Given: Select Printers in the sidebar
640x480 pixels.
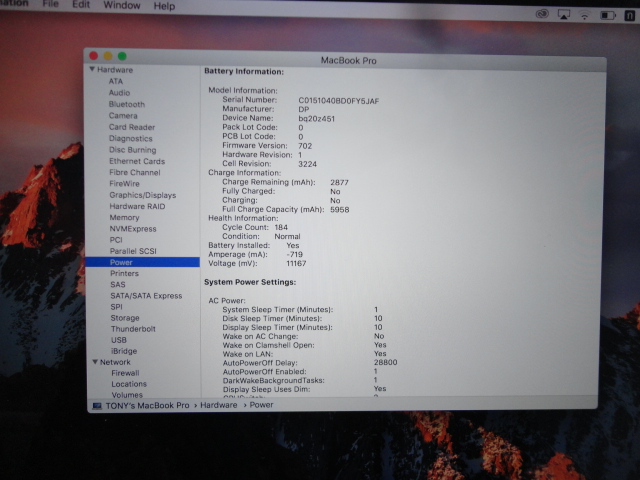Looking at the screenshot, I should tap(124, 273).
